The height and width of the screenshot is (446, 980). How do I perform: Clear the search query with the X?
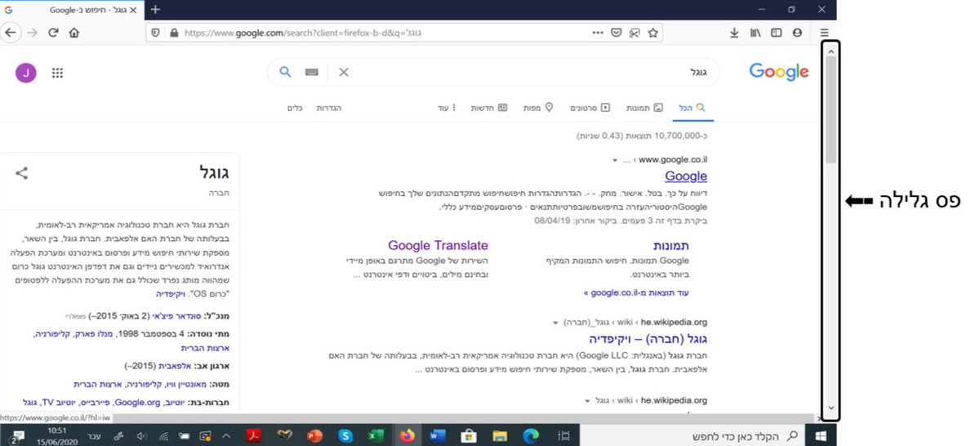click(344, 72)
